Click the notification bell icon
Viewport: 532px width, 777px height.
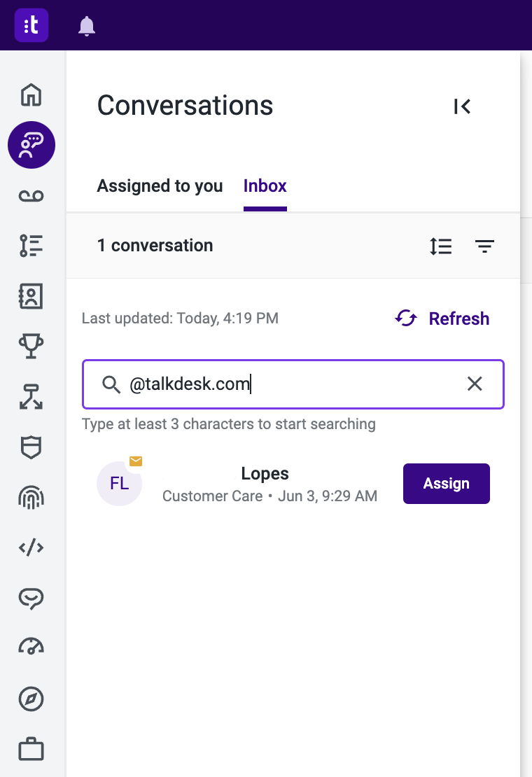click(87, 26)
